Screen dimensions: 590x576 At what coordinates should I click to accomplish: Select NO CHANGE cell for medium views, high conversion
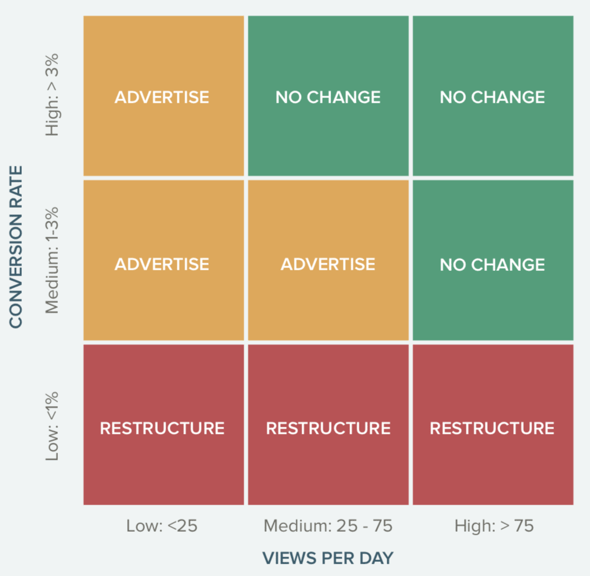(328, 96)
